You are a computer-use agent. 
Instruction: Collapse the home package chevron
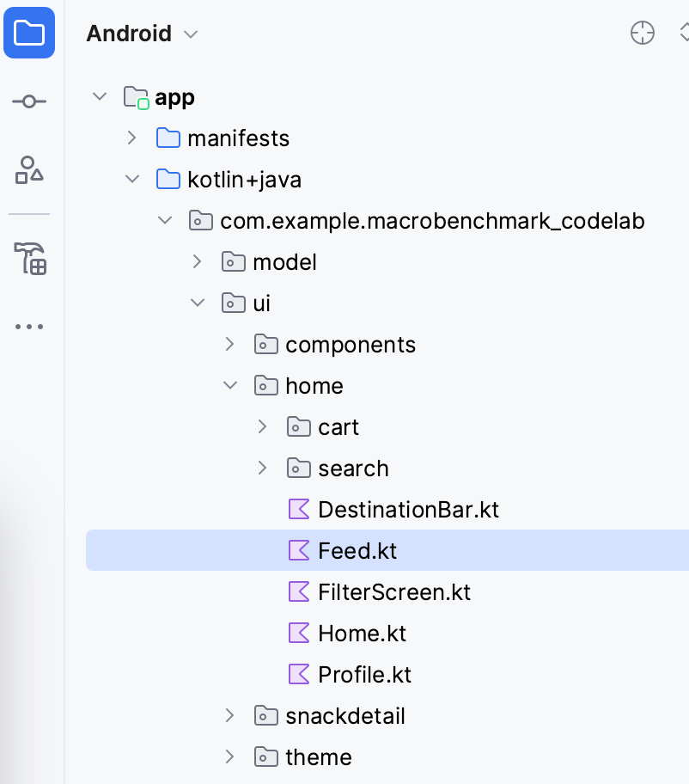pyautogui.click(x=229, y=386)
